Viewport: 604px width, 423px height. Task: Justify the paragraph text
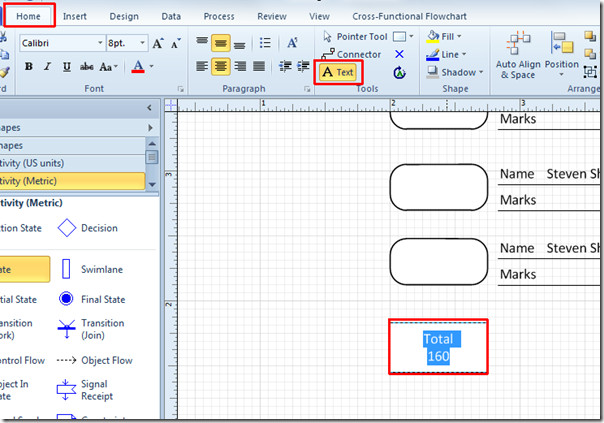tap(259, 66)
